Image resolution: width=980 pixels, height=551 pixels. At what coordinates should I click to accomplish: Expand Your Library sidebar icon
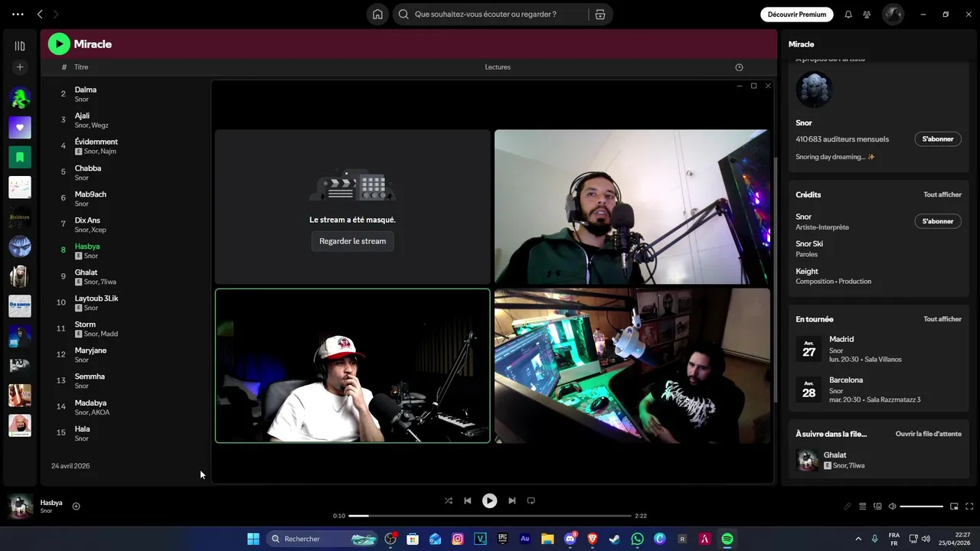coord(20,46)
